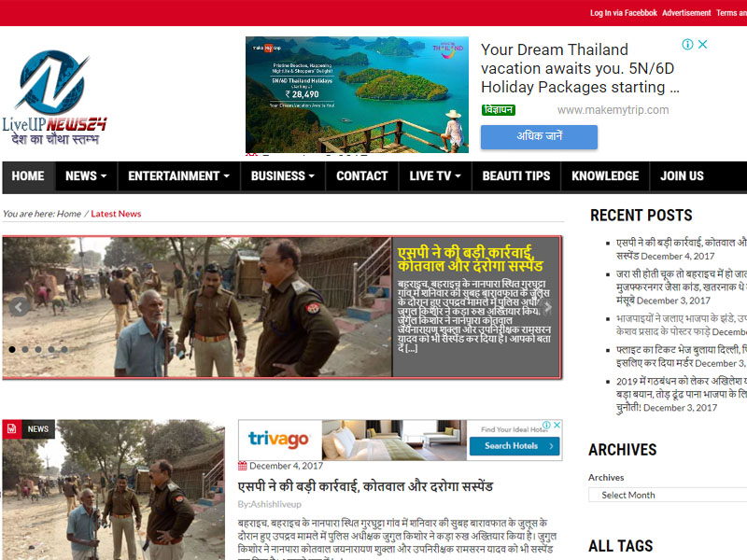Open the NEWS dropdown menu
Image resolution: width=747 pixels, height=560 pixels.
[x=85, y=176]
